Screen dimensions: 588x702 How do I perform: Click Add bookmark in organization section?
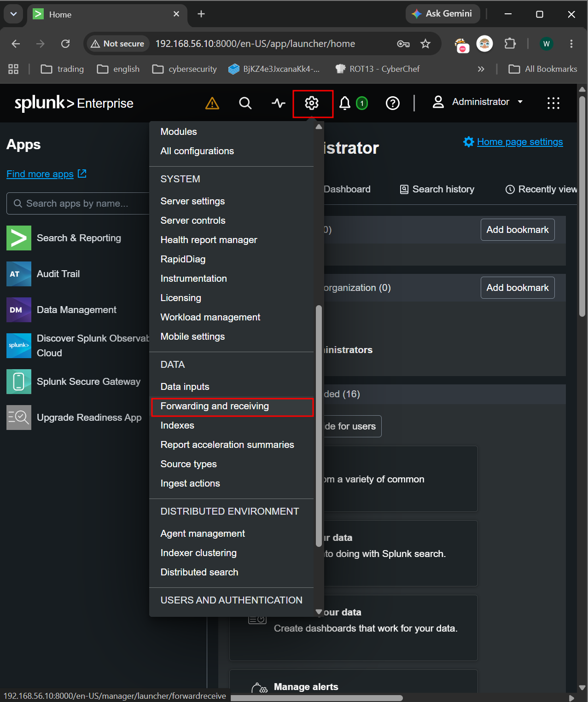coord(518,288)
